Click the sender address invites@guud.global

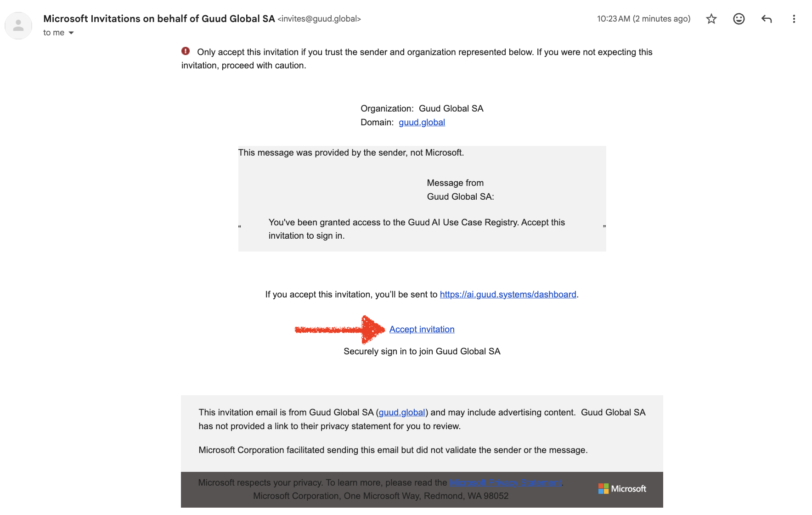(x=319, y=19)
